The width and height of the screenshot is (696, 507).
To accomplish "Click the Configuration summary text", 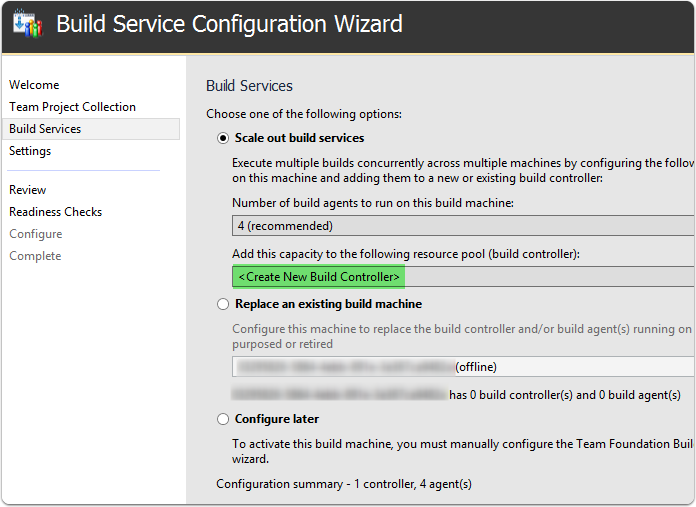I will click(x=344, y=484).
